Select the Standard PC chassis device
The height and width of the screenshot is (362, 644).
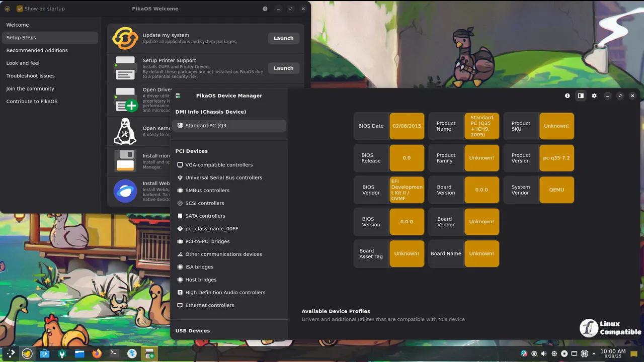229,126
